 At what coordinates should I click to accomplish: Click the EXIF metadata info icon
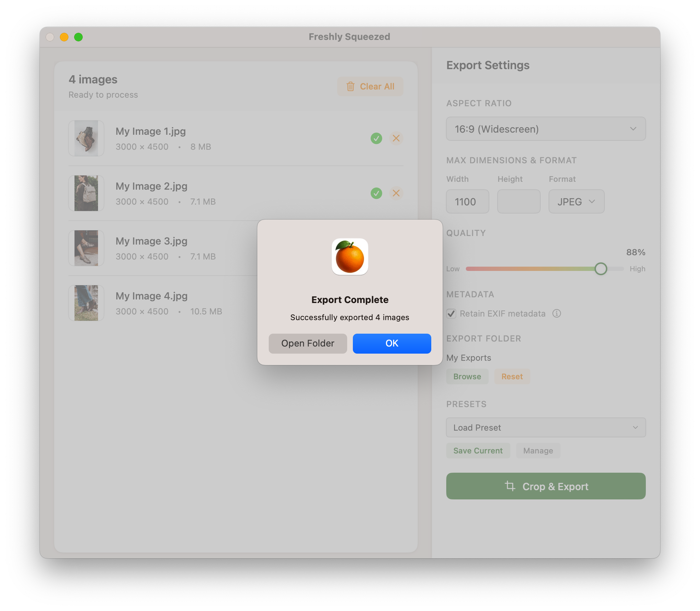click(x=556, y=313)
